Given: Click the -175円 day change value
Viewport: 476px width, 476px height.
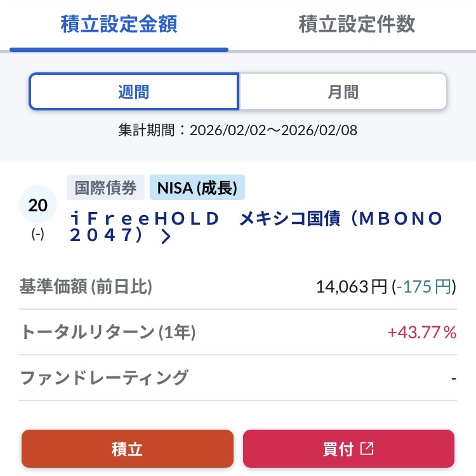Looking at the screenshot, I should tap(423, 288).
